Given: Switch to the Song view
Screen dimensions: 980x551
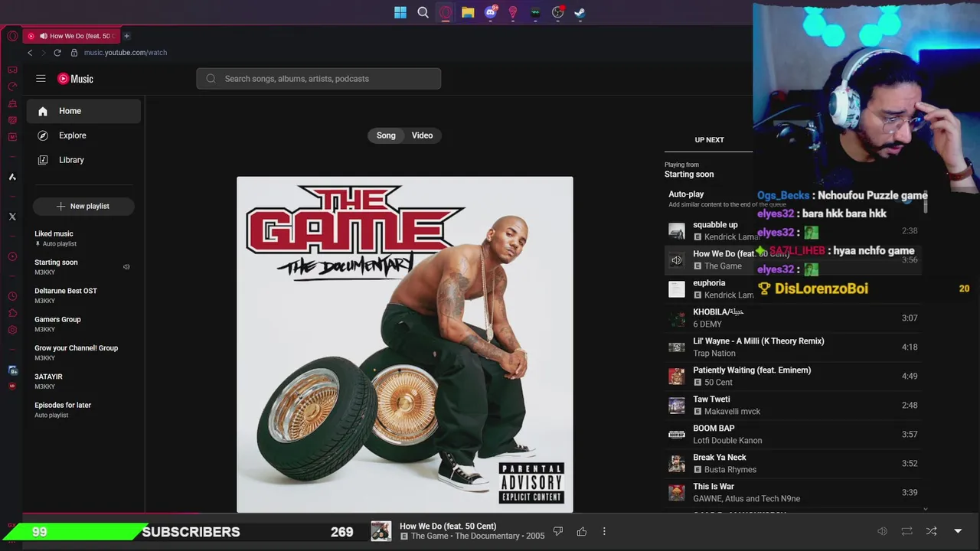Looking at the screenshot, I should (x=386, y=135).
